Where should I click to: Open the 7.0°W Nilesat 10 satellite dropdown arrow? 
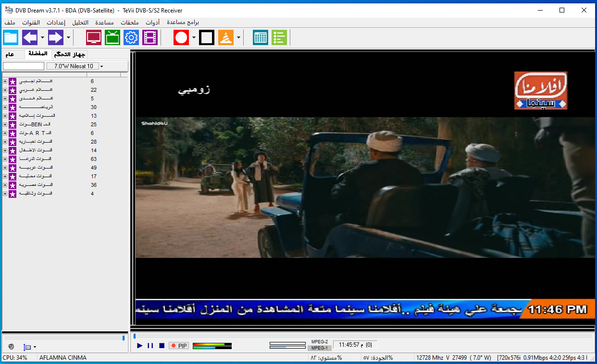pyautogui.click(x=101, y=66)
